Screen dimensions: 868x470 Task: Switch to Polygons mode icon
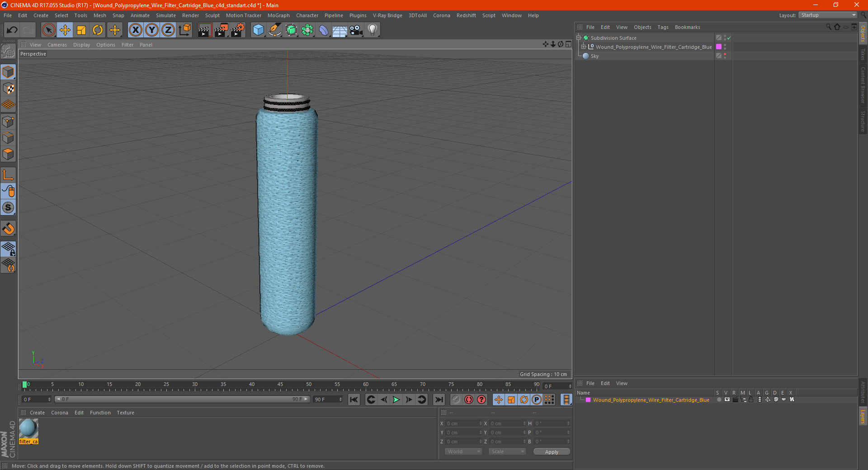8,154
